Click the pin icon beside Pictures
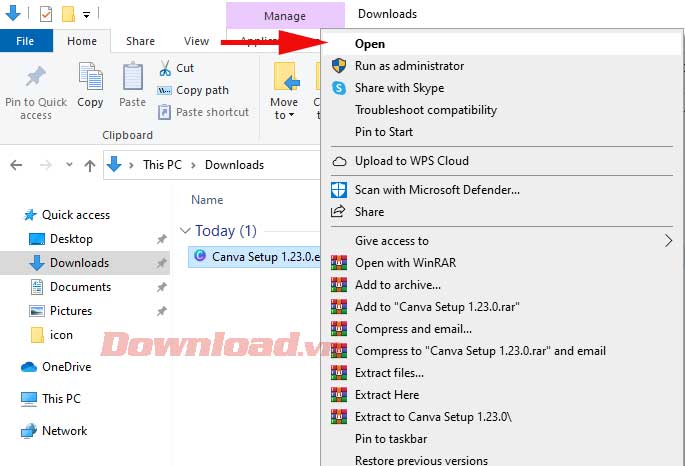 (x=162, y=311)
